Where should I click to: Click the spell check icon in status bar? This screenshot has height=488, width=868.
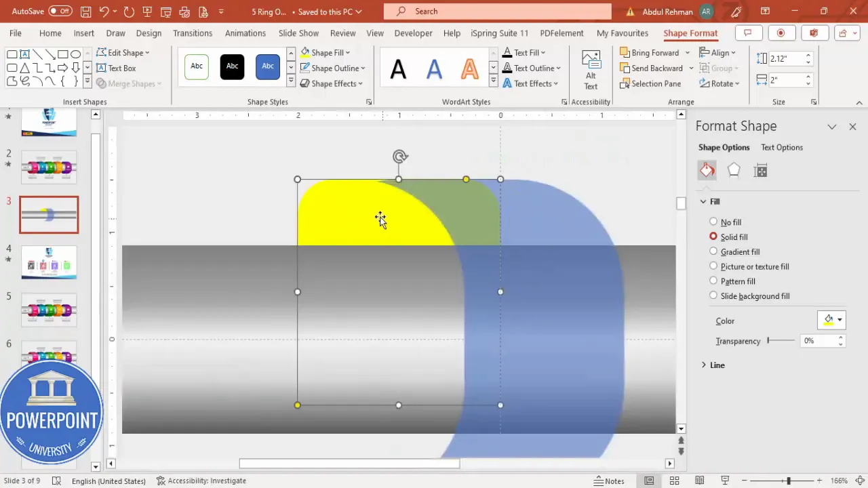tap(57, 481)
